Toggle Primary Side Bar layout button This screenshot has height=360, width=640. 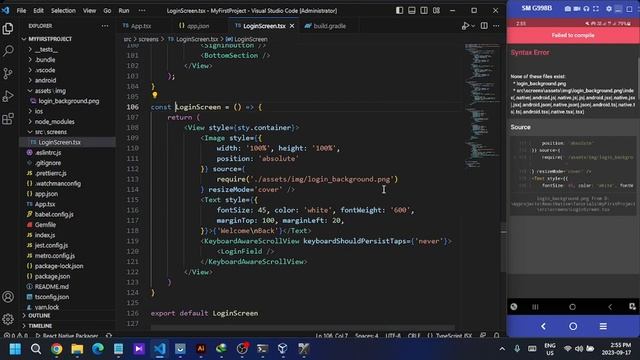400,11
